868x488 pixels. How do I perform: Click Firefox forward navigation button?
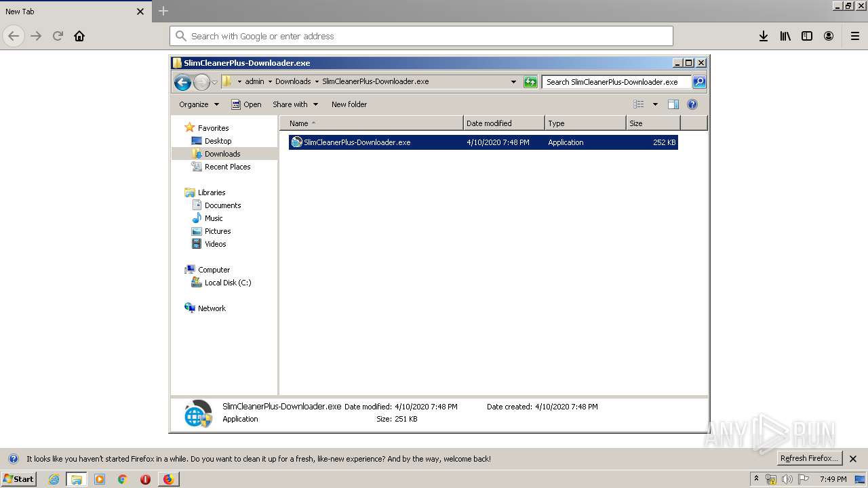pos(36,36)
